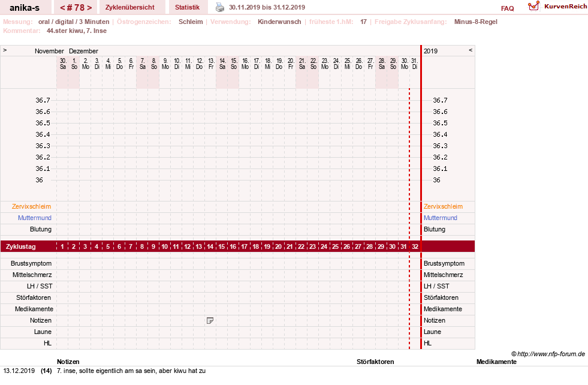Click the Medikamente heading below the chart
588x385 pixels.
point(496,362)
